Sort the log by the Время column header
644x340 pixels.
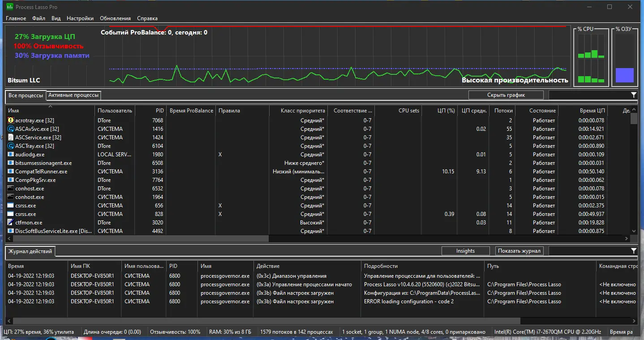tap(16, 266)
